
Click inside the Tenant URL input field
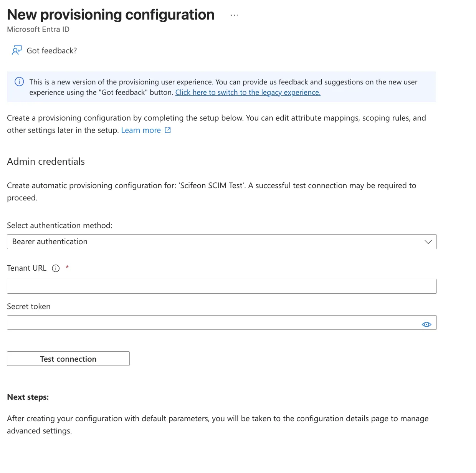click(x=221, y=286)
